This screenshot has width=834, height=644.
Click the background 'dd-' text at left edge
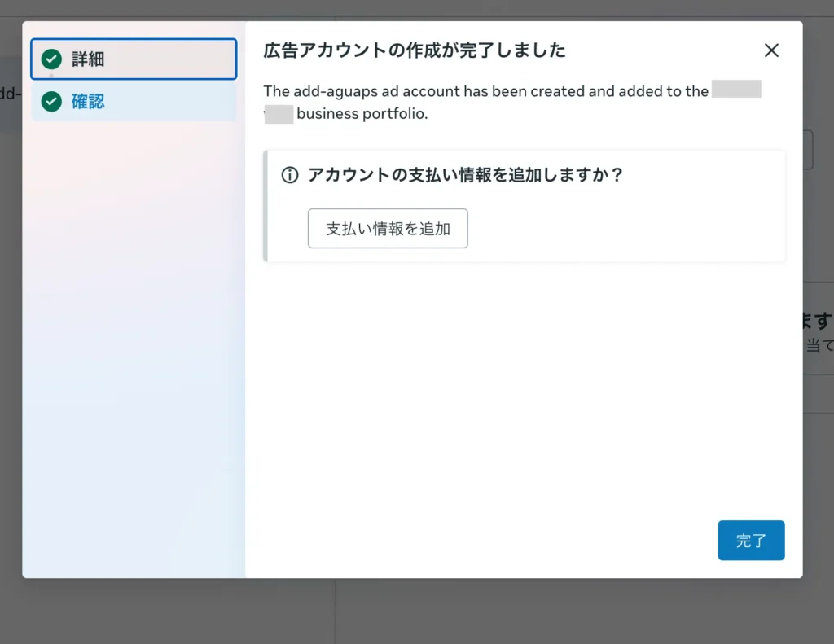(10, 93)
